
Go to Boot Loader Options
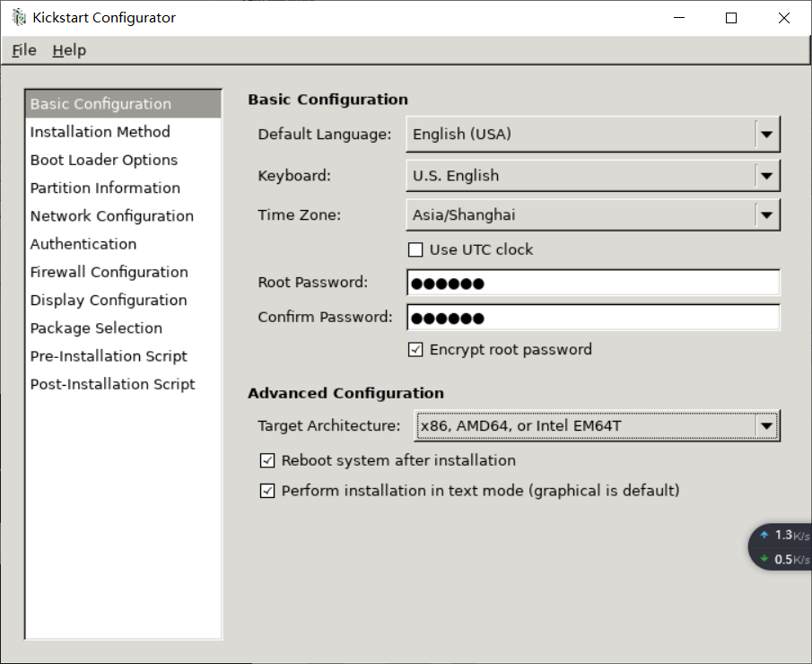[x=123, y=160]
